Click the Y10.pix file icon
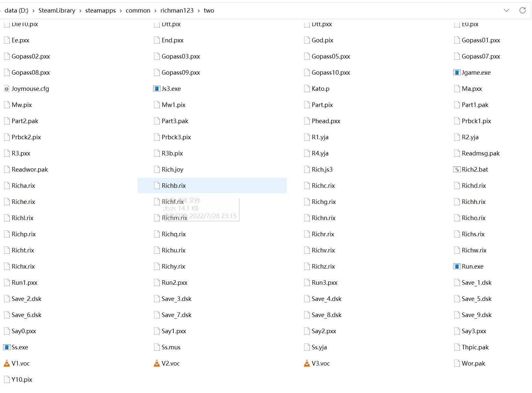 click(7, 379)
